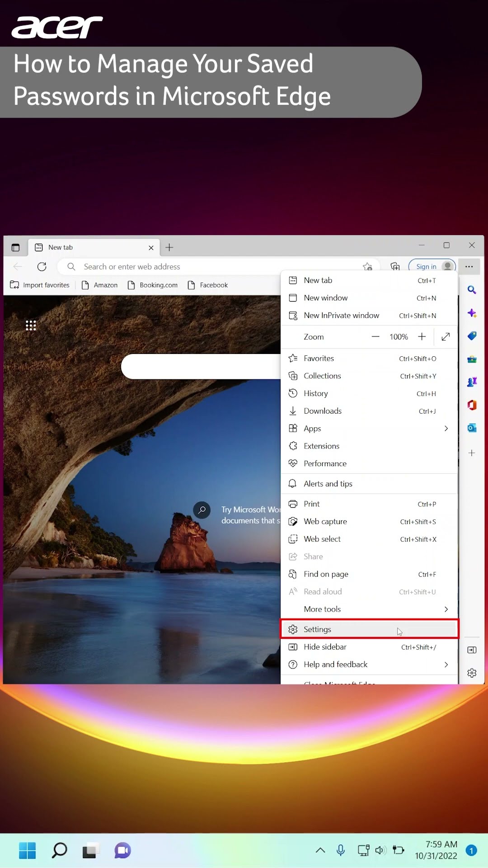Open sidebar Tools briefcase icon
The height and width of the screenshot is (868, 488).
(472, 359)
